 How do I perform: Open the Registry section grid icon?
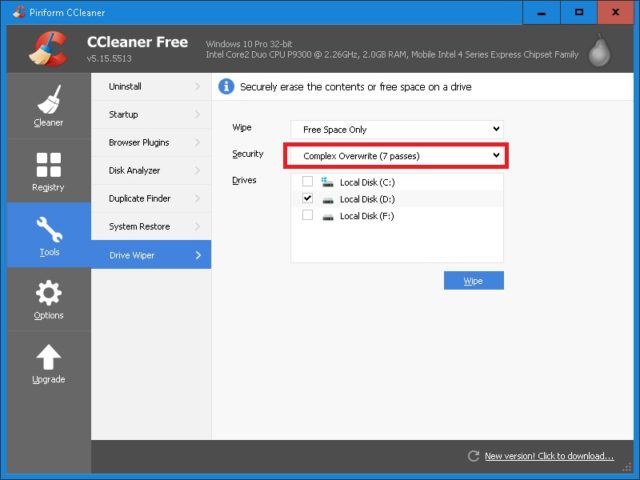click(x=49, y=165)
